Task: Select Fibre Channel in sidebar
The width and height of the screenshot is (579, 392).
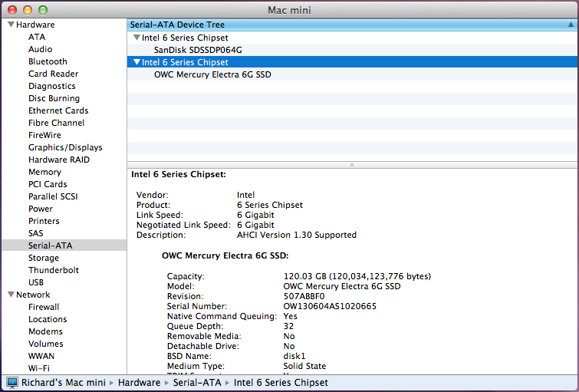Action: pyautogui.click(x=56, y=123)
